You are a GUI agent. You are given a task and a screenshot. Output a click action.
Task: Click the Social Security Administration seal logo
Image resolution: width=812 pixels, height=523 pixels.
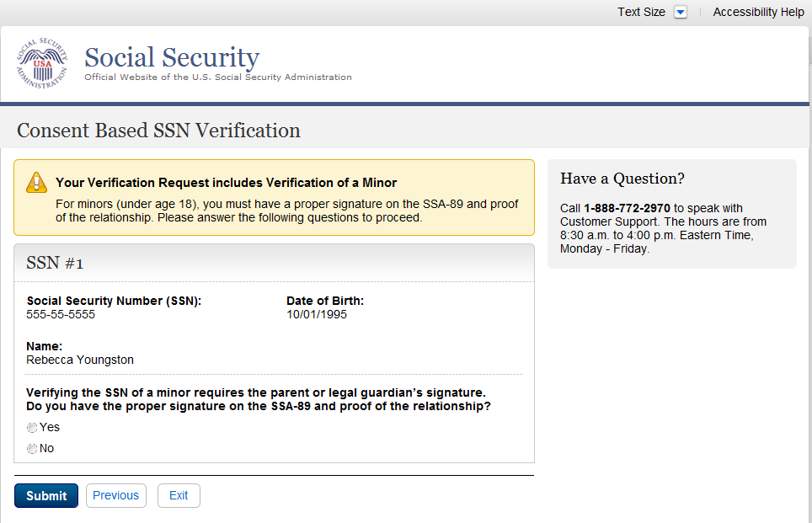tap(42, 64)
